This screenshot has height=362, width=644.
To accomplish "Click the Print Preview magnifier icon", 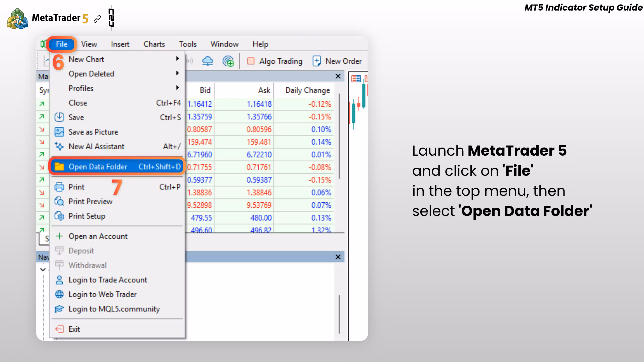I will (x=59, y=201).
